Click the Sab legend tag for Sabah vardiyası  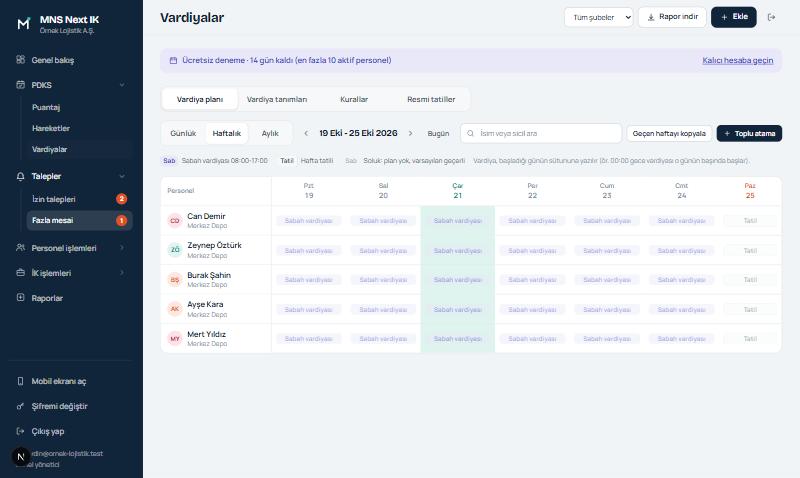(x=169, y=161)
